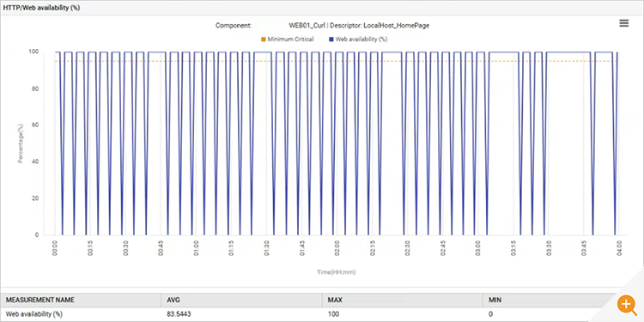Click the 02:15 time axis label

tap(373, 248)
